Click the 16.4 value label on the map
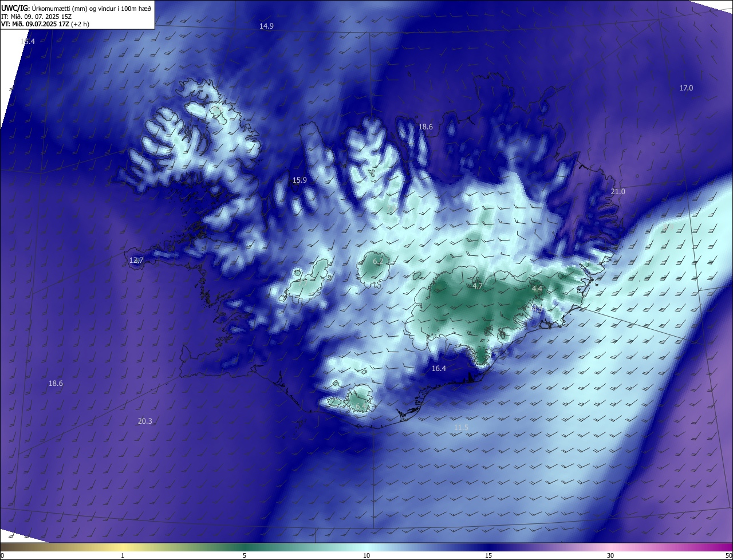Screen dimensions: 733x560 pos(439,369)
